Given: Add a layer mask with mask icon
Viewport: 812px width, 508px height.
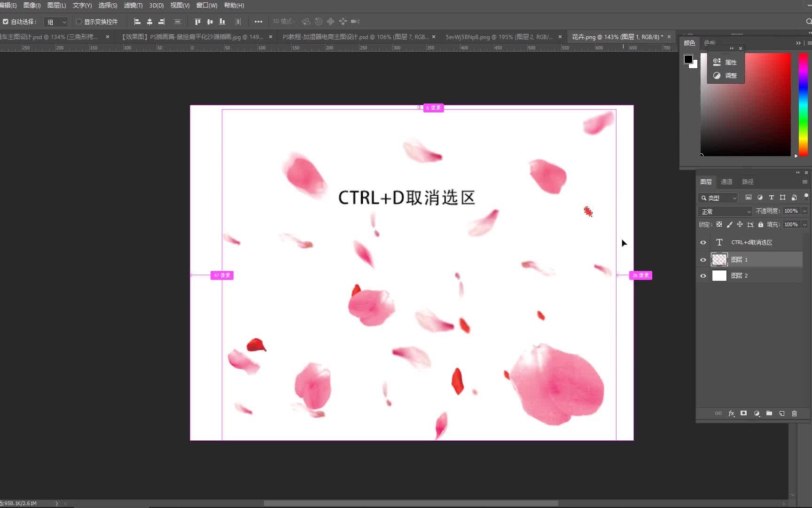Looking at the screenshot, I should click(743, 413).
